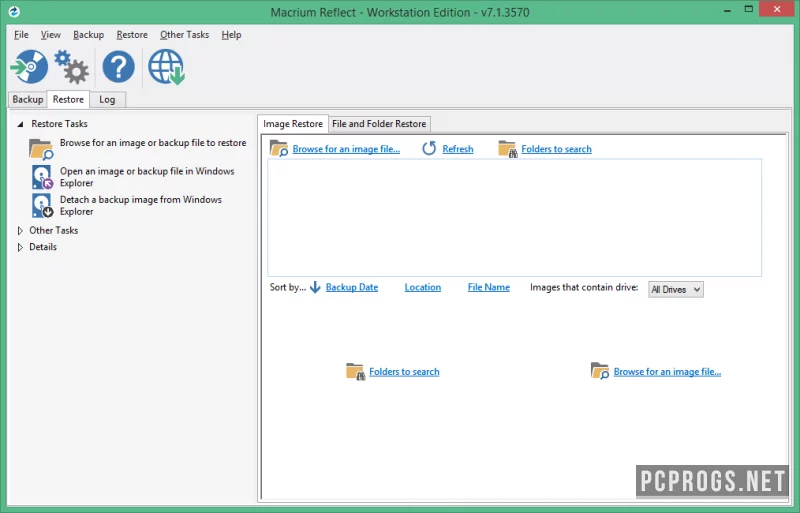The width and height of the screenshot is (800, 513).
Task: Click binoculars folder icon next to top 'Folders to search'
Action: click(508, 149)
